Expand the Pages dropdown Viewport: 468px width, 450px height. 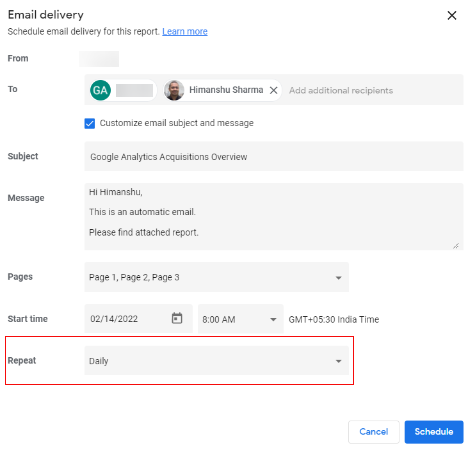tap(217, 277)
